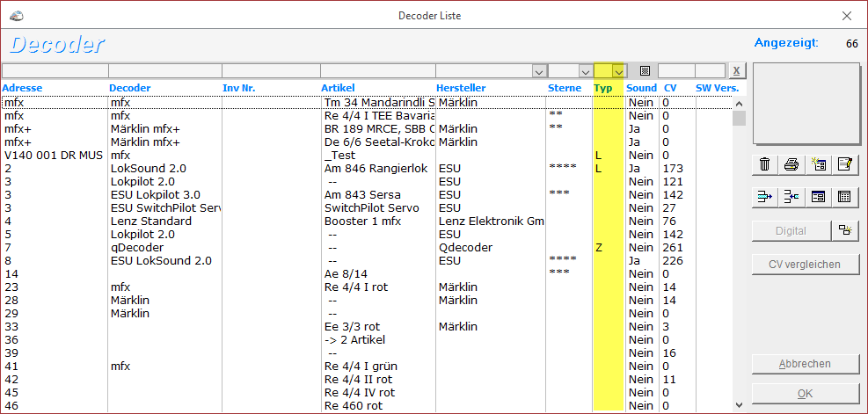Open the table grid view icon
Image resolution: width=868 pixels, height=414 pixels.
[x=844, y=197]
